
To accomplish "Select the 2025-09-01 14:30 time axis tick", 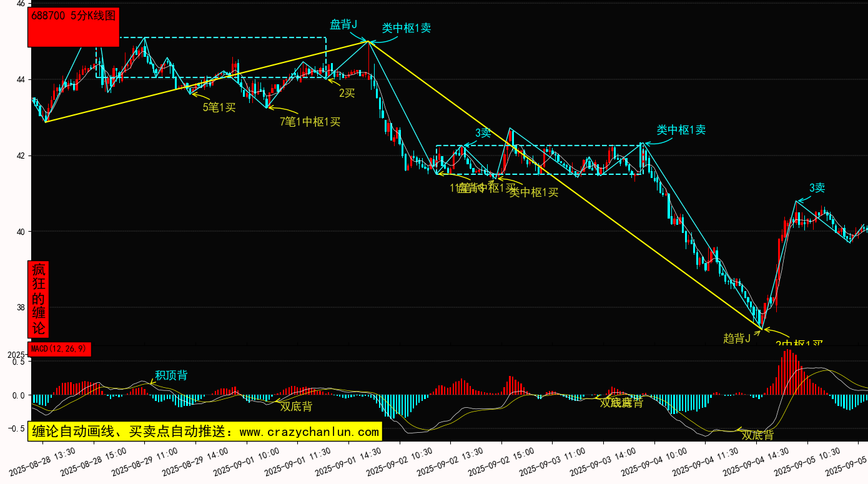I will pos(347,461).
